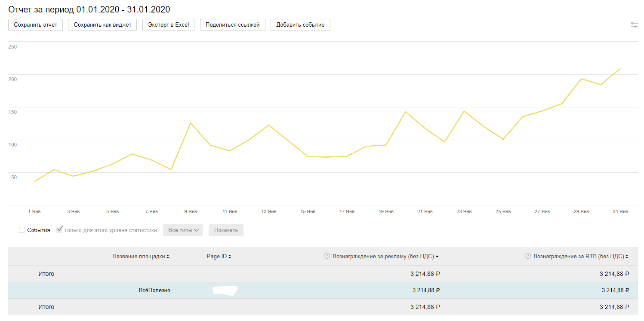This screenshot has height=321, width=644.
Task: Click help icon beside «Вознаграждение за рекламу»
Action: pyautogui.click(x=327, y=256)
